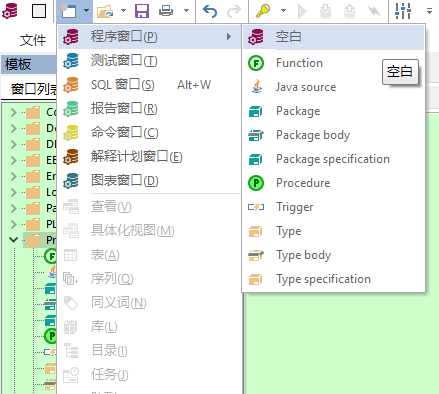Select Package body in the submenu
Image resolution: width=439 pixels, height=394 pixels.
click(x=333, y=135)
